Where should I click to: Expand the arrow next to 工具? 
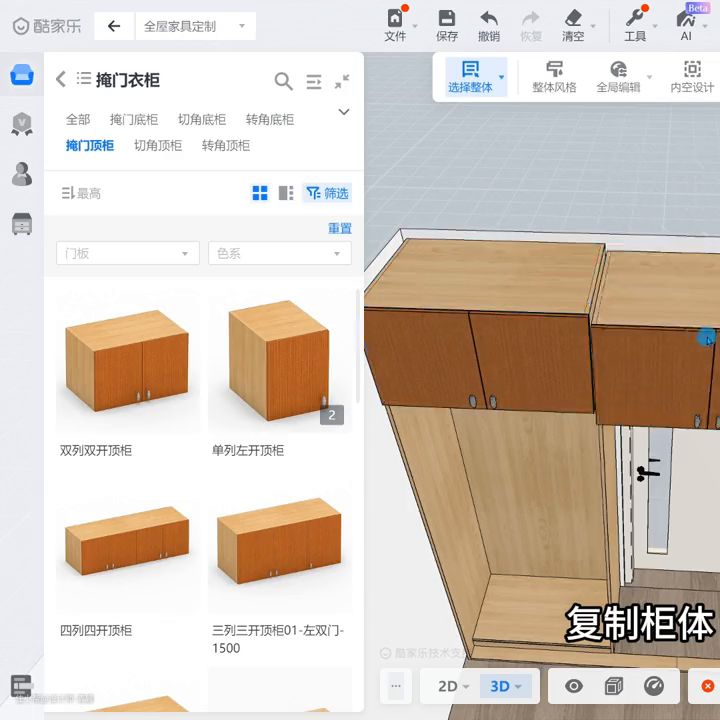click(655, 26)
